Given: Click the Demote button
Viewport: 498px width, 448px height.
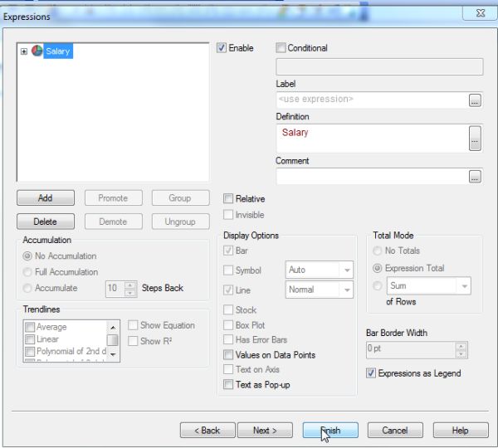Looking at the screenshot, I should pos(114,222).
